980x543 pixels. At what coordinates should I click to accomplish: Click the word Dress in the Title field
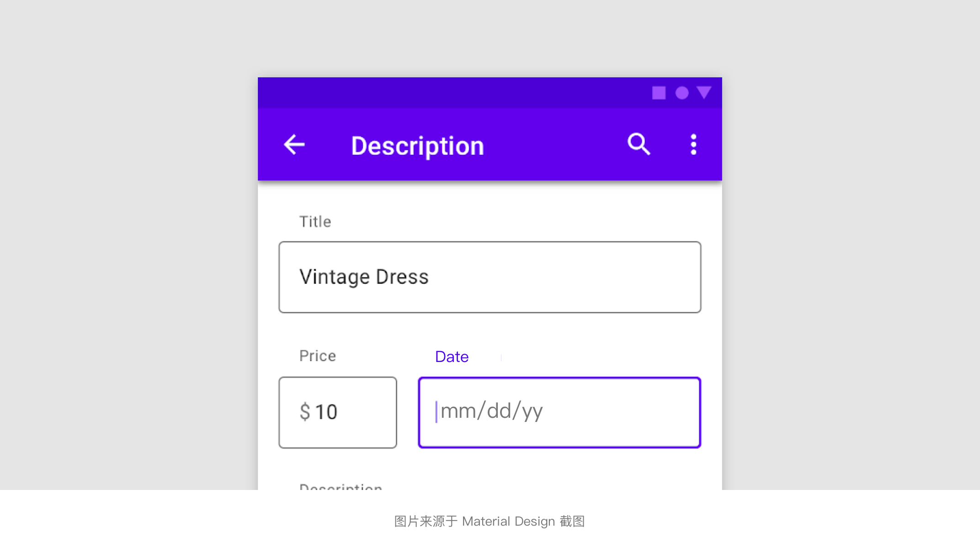click(402, 277)
